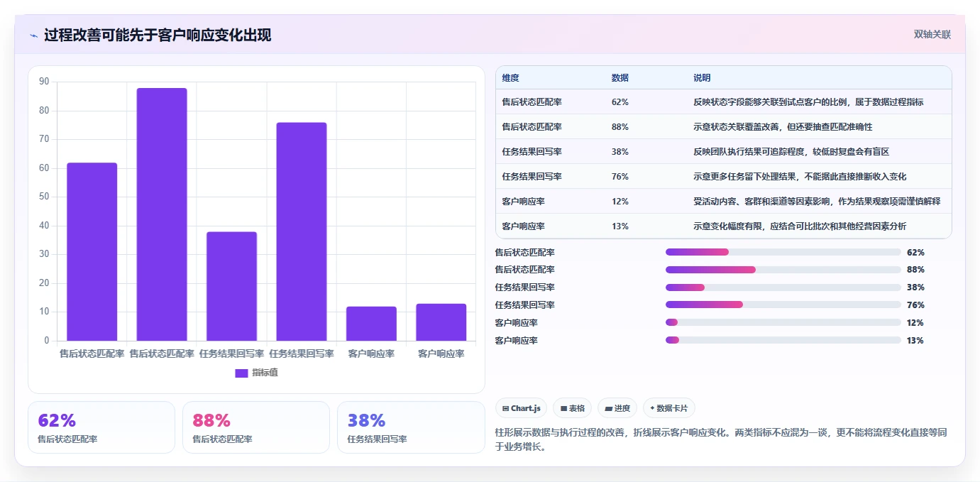The width and height of the screenshot is (980, 482).
Task: Click the chart bar with value 13
Action: coord(441,322)
